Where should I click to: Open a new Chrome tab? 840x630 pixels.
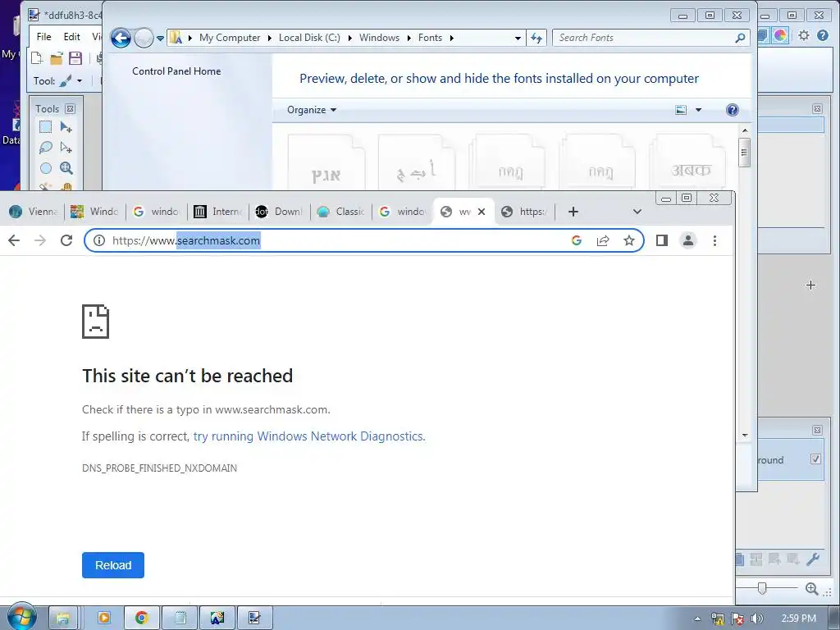click(573, 212)
